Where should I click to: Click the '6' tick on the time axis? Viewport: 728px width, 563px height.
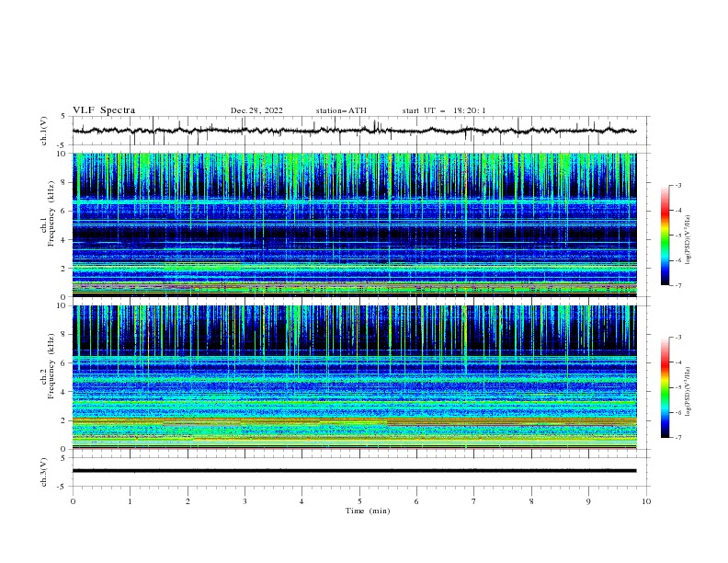[416, 501]
